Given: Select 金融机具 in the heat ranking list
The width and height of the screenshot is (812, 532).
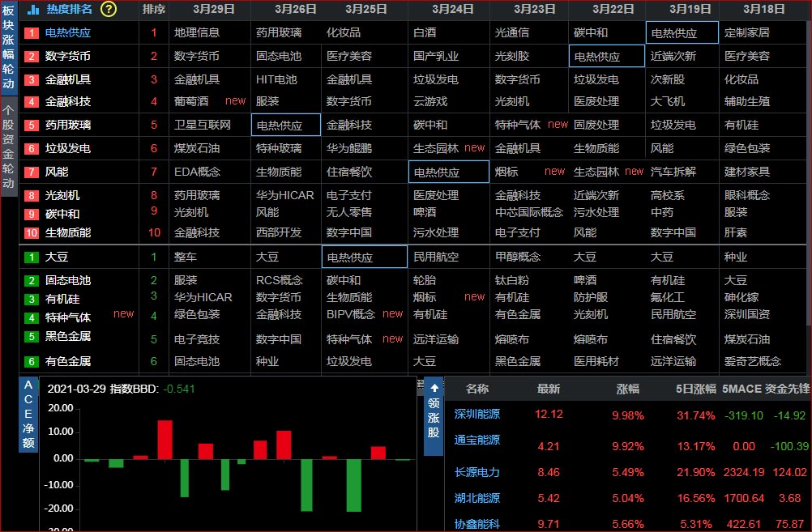Looking at the screenshot, I should click(68, 79).
